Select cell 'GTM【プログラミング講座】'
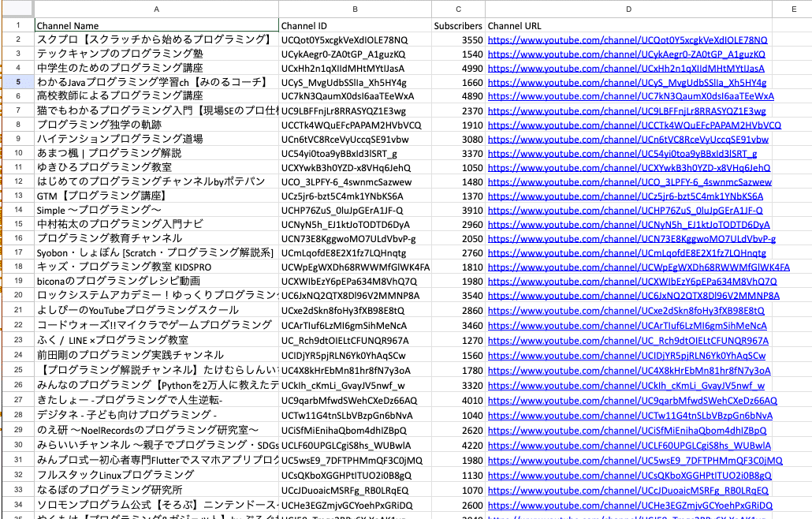 pos(156,196)
